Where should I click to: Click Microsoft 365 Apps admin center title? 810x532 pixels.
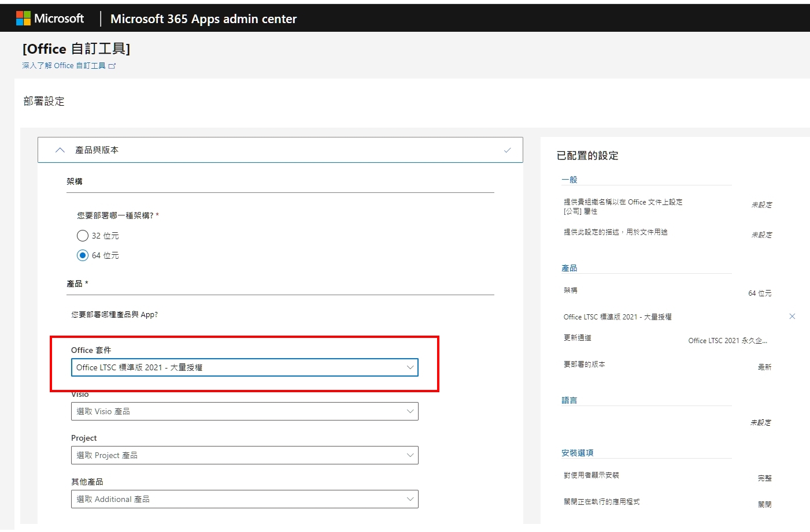click(203, 19)
